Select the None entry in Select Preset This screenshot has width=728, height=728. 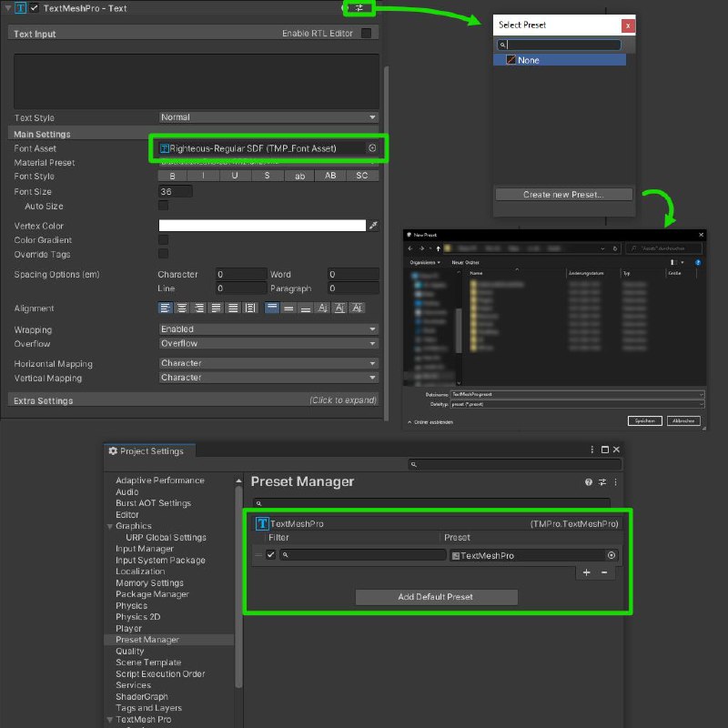[560, 60]
